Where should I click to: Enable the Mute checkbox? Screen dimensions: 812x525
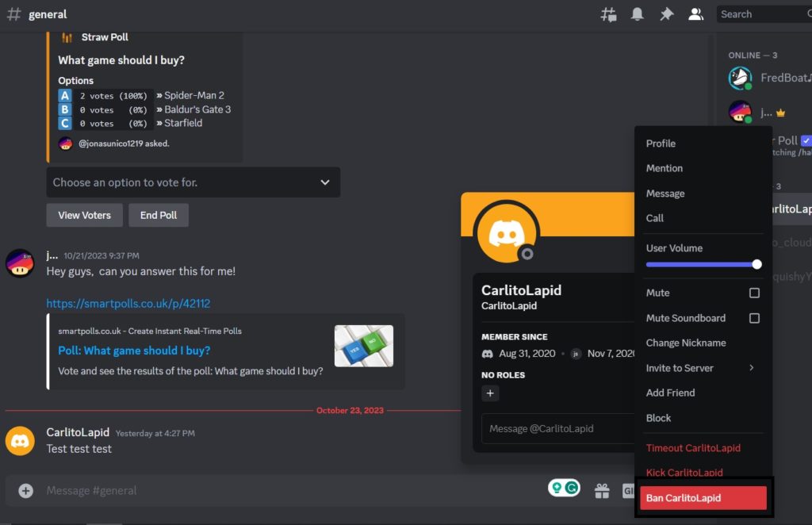pos(754,293)
